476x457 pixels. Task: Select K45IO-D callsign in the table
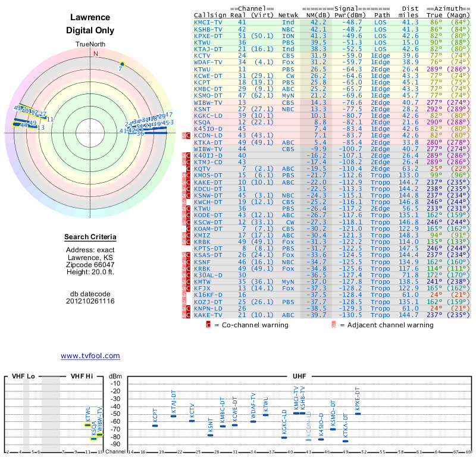(208, 129)
